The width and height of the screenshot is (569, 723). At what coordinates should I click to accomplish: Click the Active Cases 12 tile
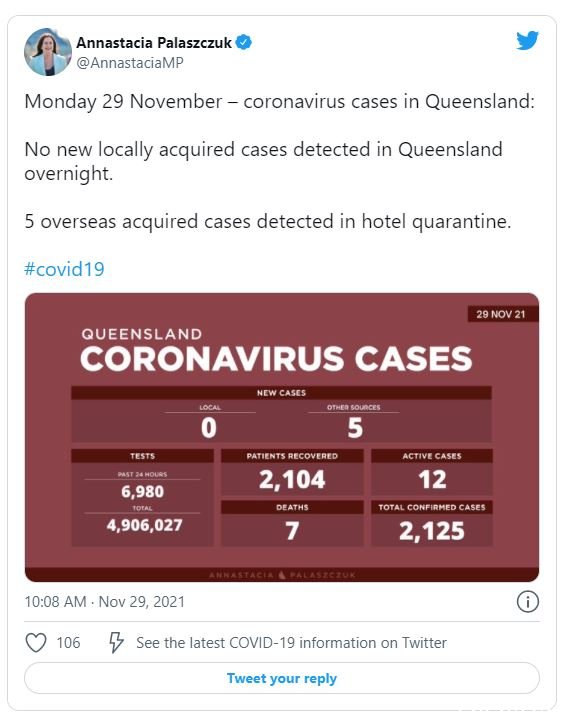432,472
